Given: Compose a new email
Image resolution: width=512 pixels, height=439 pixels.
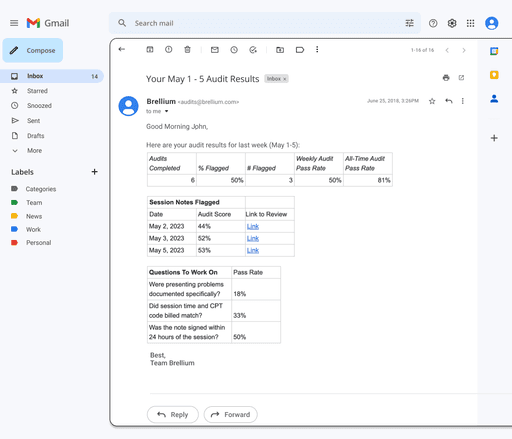Looking at the screenshot, I should (33, 50).
